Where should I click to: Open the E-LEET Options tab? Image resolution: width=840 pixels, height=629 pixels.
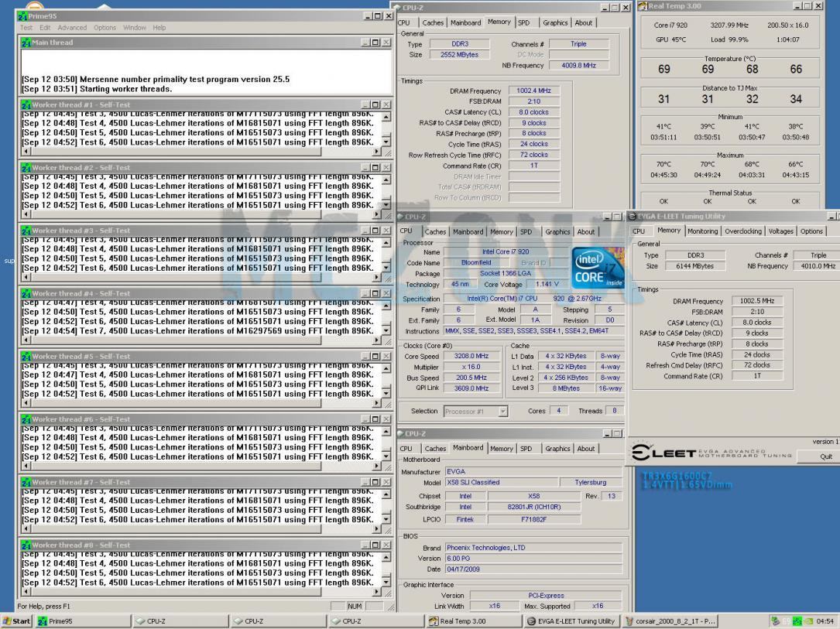tap(811, 231)
